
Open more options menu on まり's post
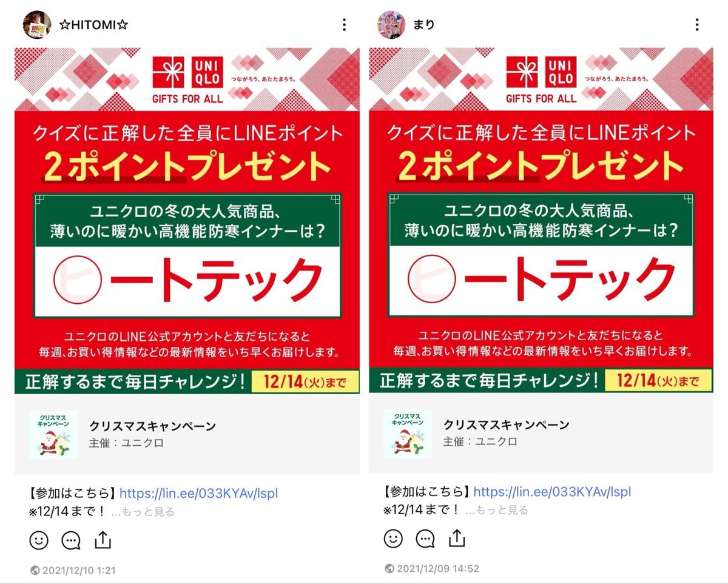point(697,25)
